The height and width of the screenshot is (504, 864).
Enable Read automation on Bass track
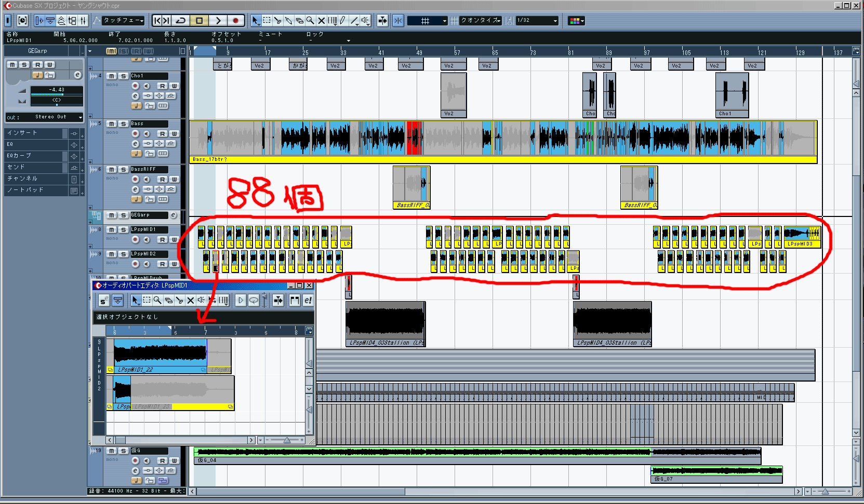(x=163, y=134)
